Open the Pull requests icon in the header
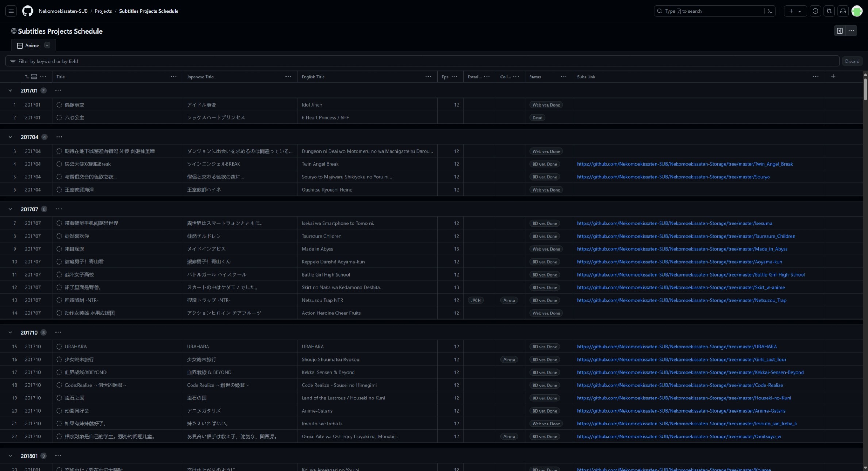This screenshot has width=868, height=471. pos(829,11)
